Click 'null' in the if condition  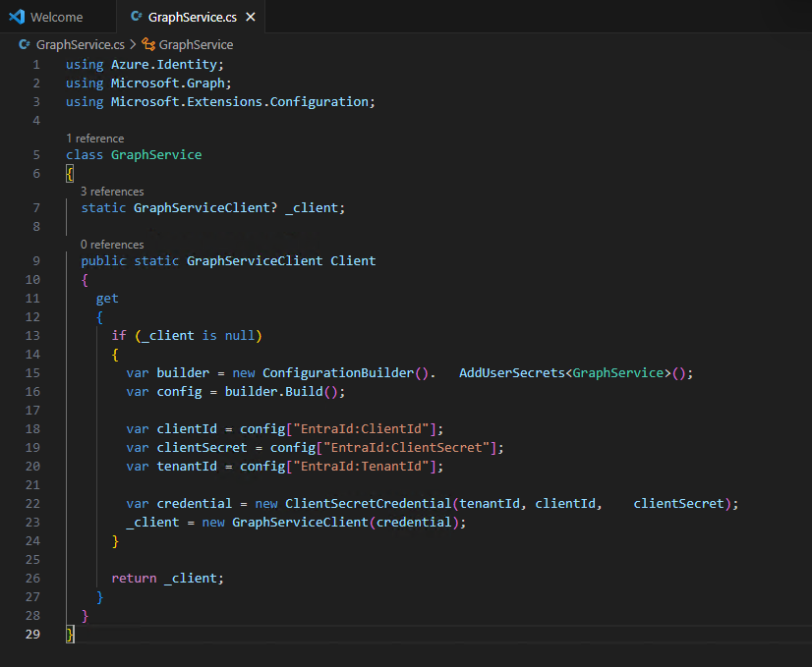pyautogui.click(x=240, y=335)
